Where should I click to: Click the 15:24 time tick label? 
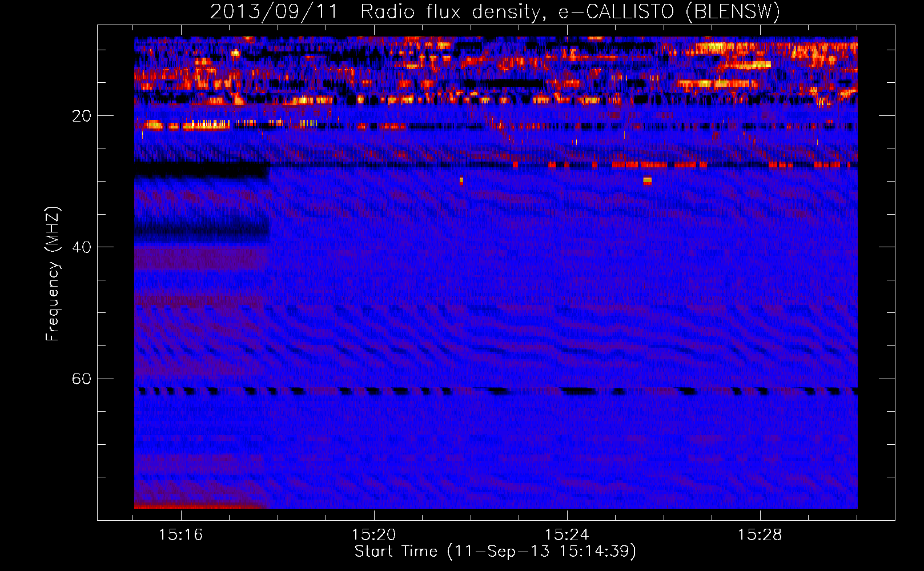pos(567,535)
